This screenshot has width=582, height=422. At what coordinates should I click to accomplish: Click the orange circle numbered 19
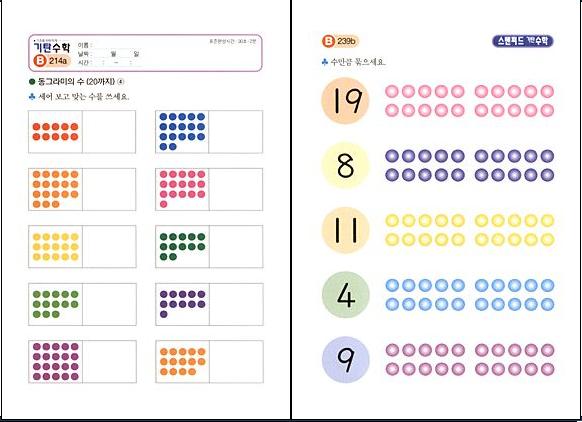pos(345,101)
